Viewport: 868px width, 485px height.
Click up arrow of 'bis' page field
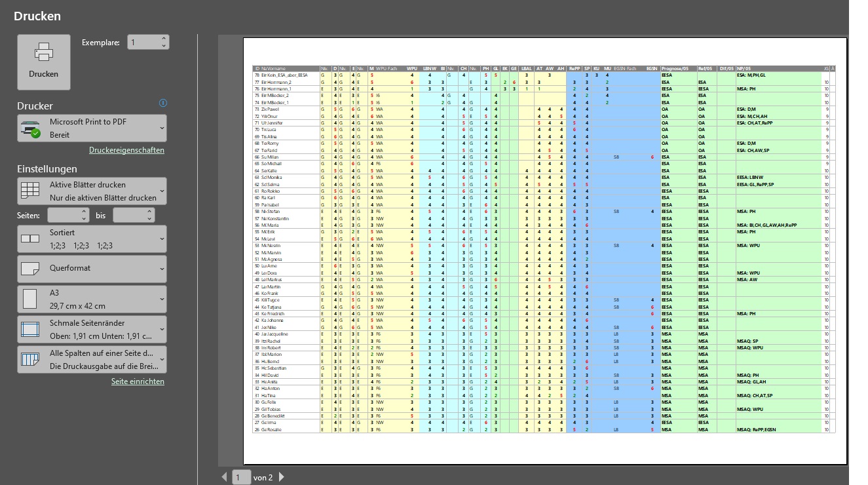tap(150, 212)
